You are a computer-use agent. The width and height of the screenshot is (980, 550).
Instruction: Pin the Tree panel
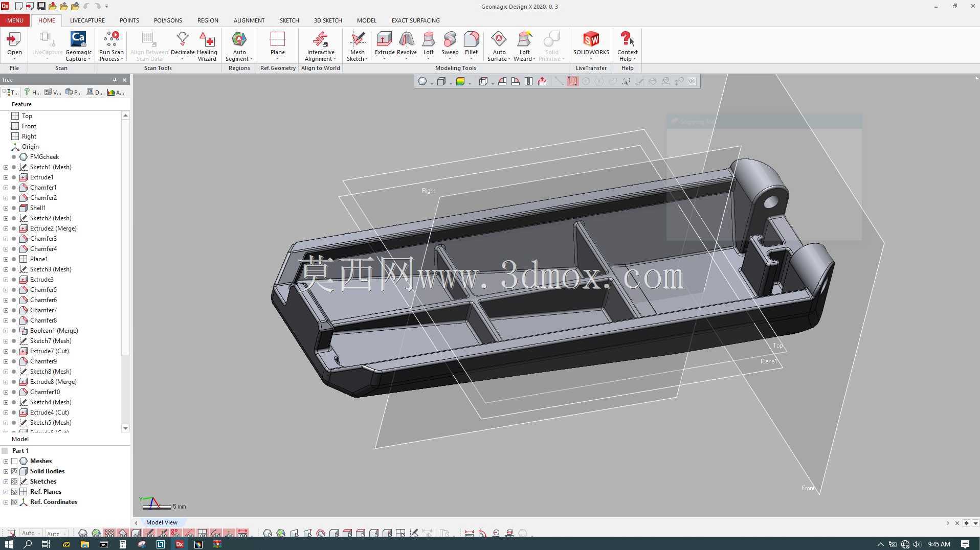pos(115,80)
